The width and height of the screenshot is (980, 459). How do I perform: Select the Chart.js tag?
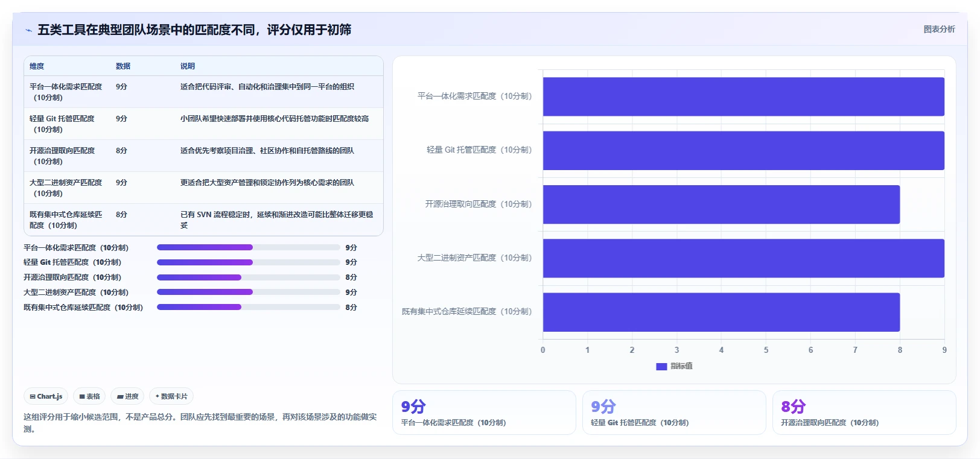point(46,396)
